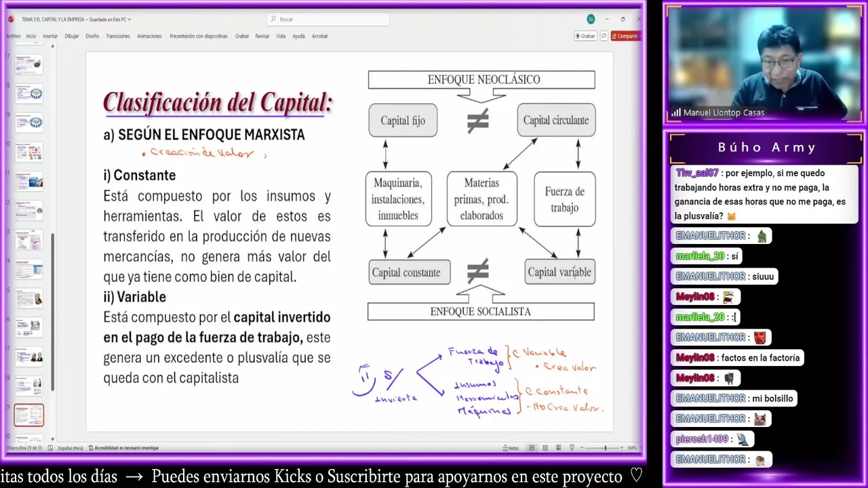The image size is (868, 488).
Task: Switch to Normal view icon
Action: click(x=532, y=448)
